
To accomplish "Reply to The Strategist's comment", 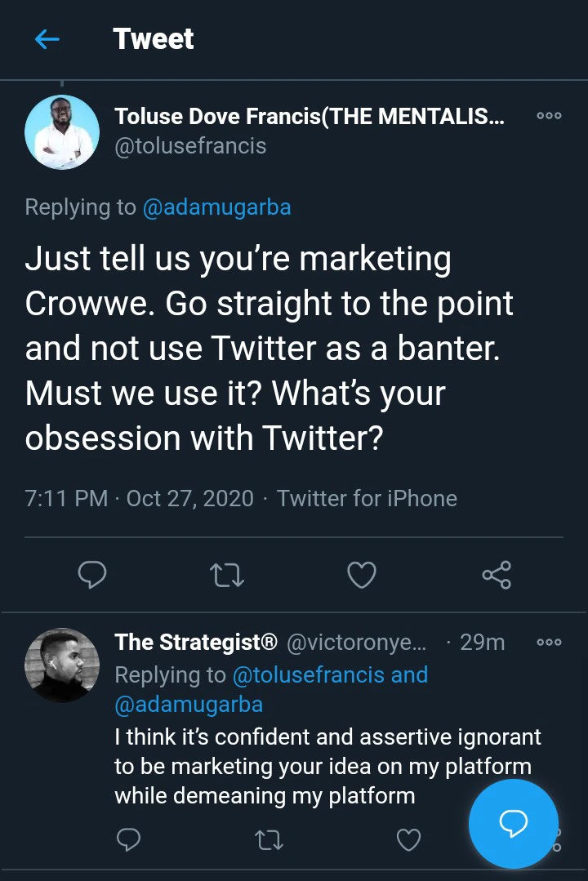I will [x=128, y=839].
